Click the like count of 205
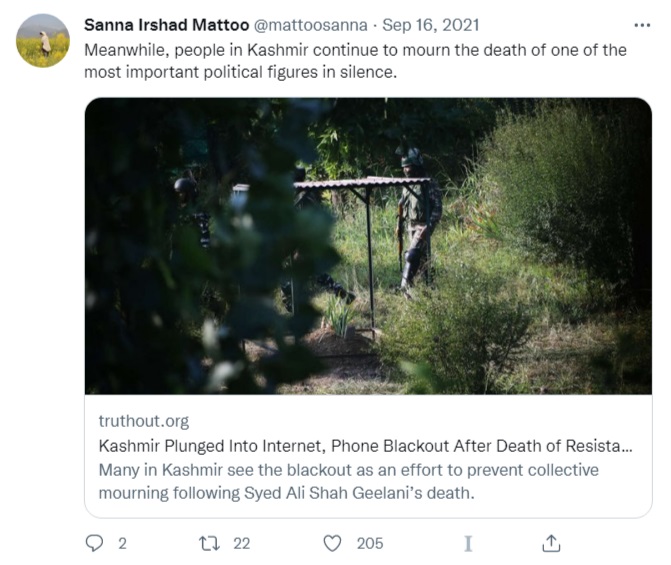The height and width of the screenshot is (565, 671). tap(370, 543)
